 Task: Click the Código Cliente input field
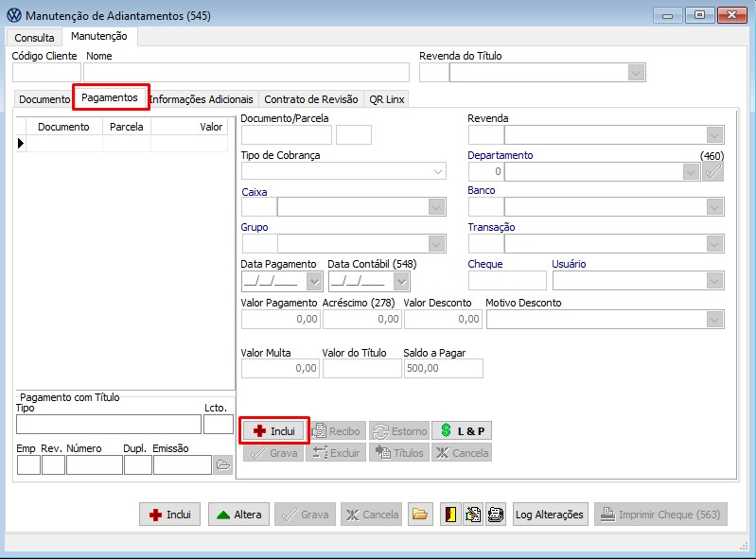(46, 73)
